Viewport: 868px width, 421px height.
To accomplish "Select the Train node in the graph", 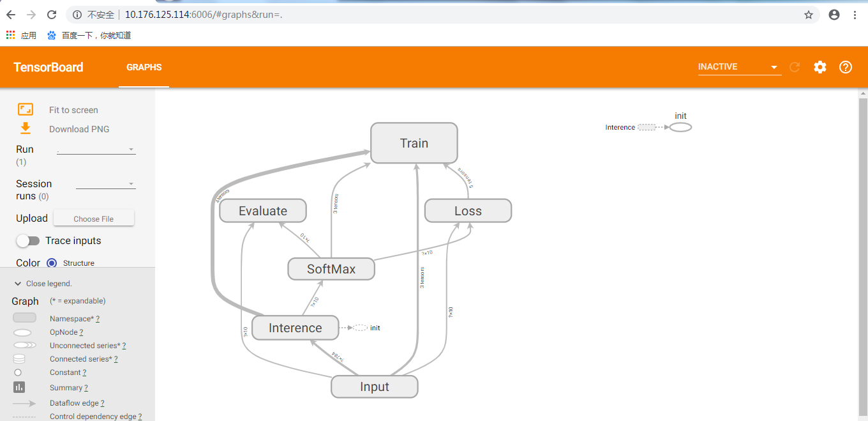I will [x=414, y=143].
